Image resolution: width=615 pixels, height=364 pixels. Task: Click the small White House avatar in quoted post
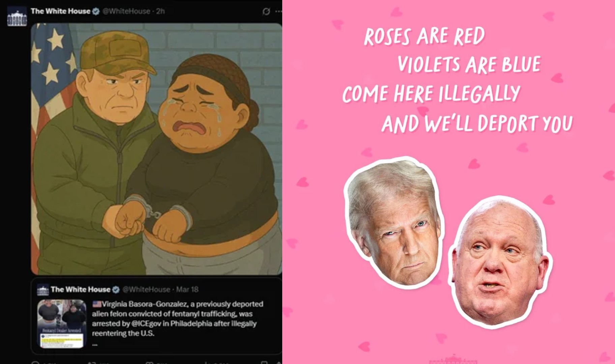(42, 290)
